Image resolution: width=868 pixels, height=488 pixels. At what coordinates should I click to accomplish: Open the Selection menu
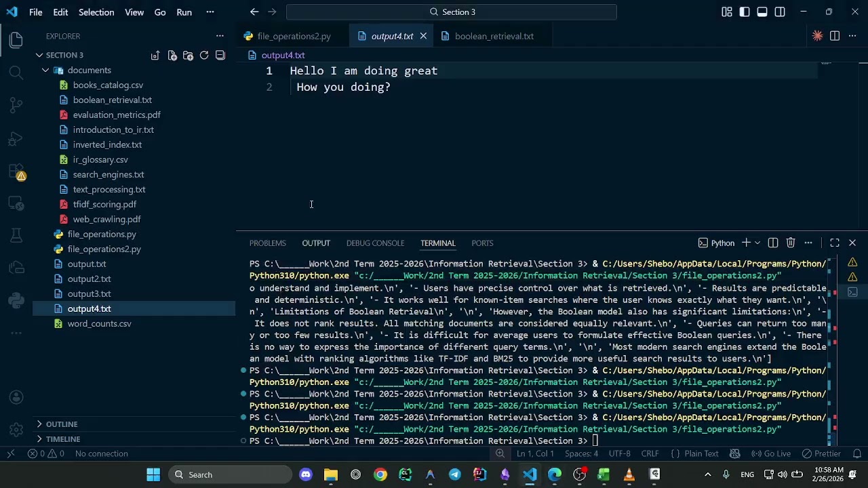[96, 12]
